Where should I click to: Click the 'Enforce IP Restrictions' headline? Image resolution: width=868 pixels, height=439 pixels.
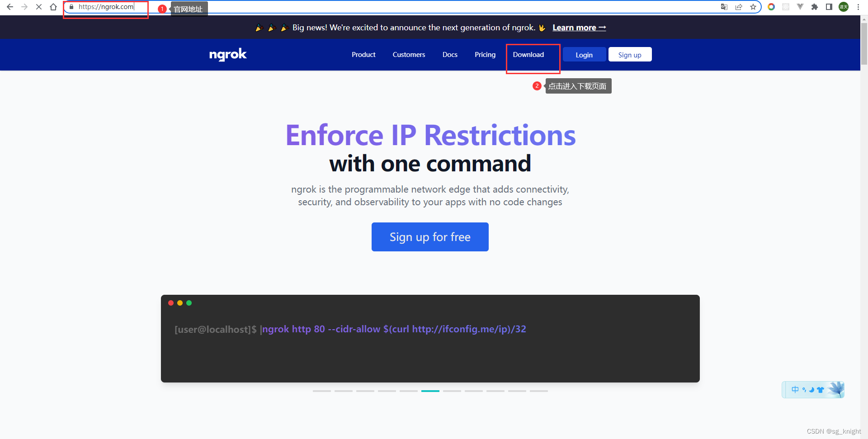coord(430,135)
